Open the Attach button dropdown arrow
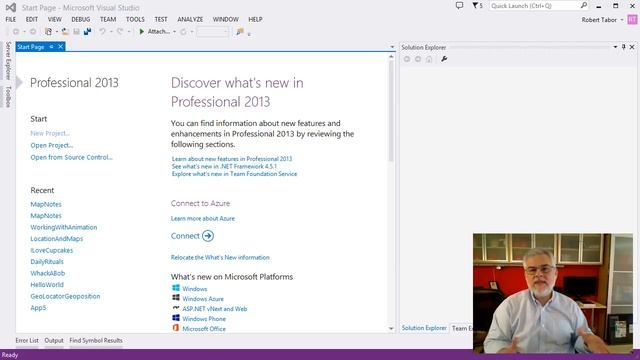The width and height of the screenshot is (640, 360). click(x=174, y=31)
